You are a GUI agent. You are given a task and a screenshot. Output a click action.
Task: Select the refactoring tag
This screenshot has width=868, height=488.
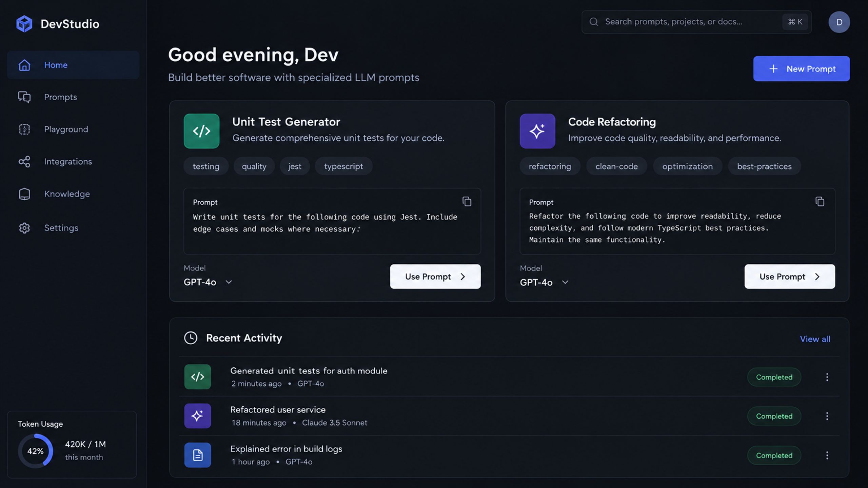(x=550, y=166)
